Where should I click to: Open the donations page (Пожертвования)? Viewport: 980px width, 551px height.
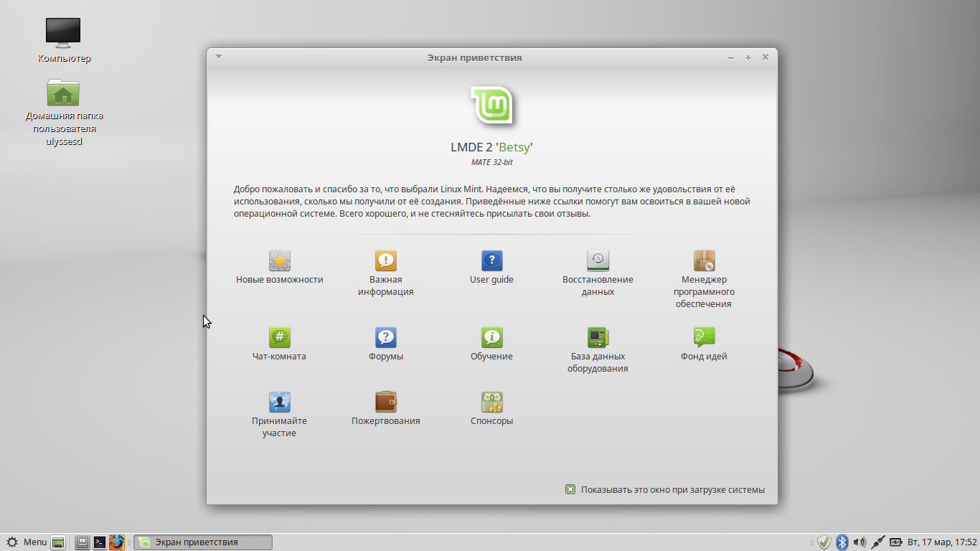click(385, 403)
